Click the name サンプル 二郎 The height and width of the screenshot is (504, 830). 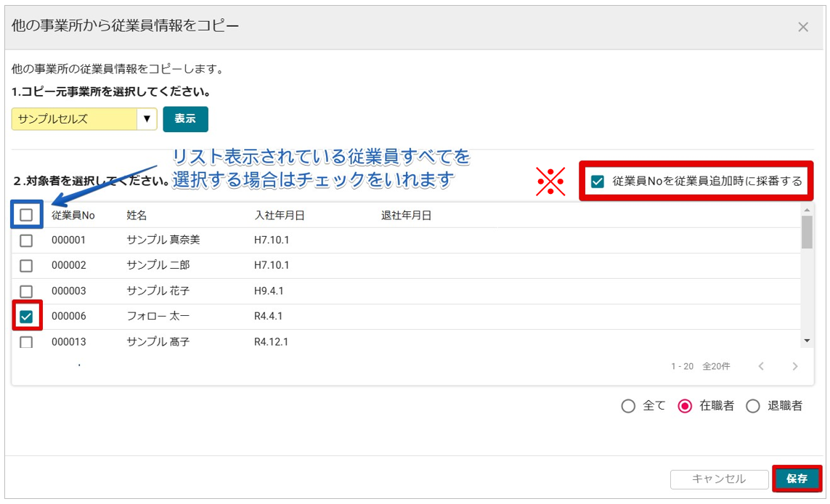pos(158,265)
